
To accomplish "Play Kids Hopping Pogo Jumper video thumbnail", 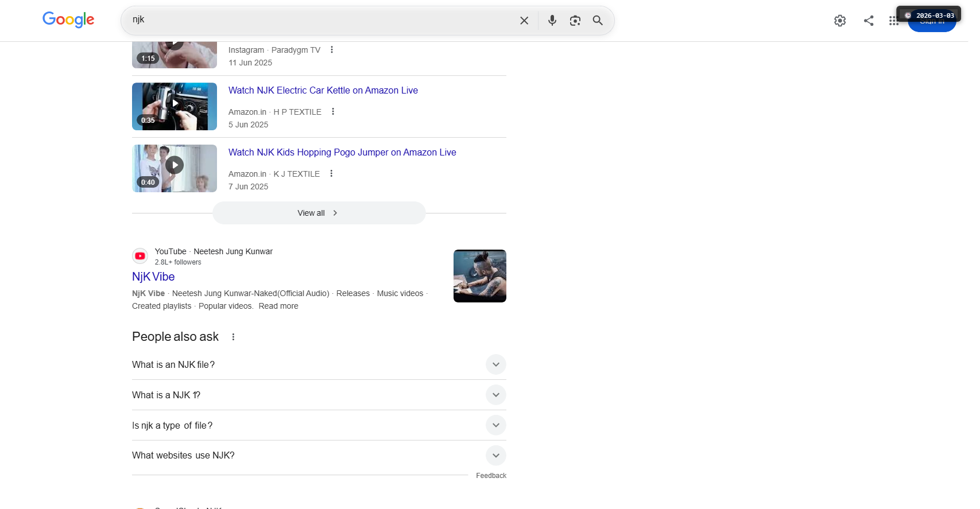I will (175, 168).
